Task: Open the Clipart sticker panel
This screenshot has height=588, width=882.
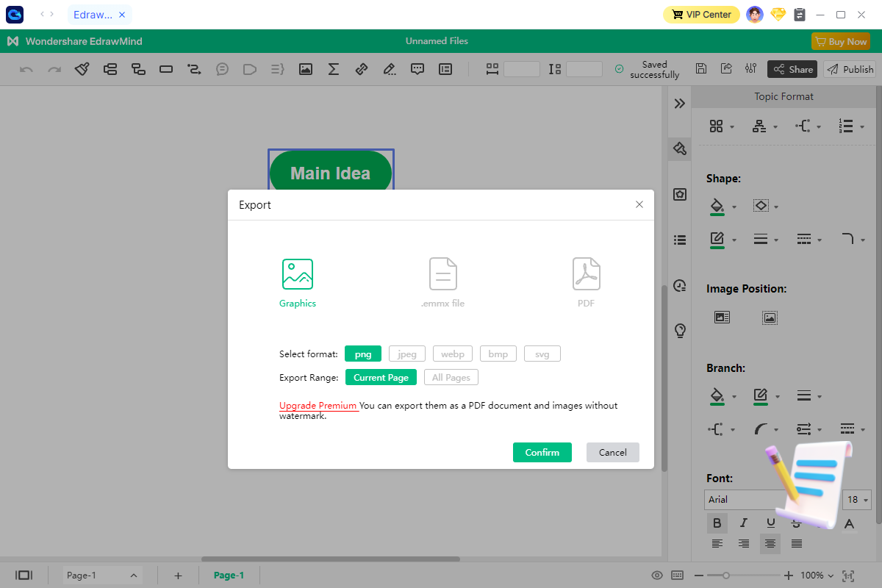Action: click(x=680, y=194)
